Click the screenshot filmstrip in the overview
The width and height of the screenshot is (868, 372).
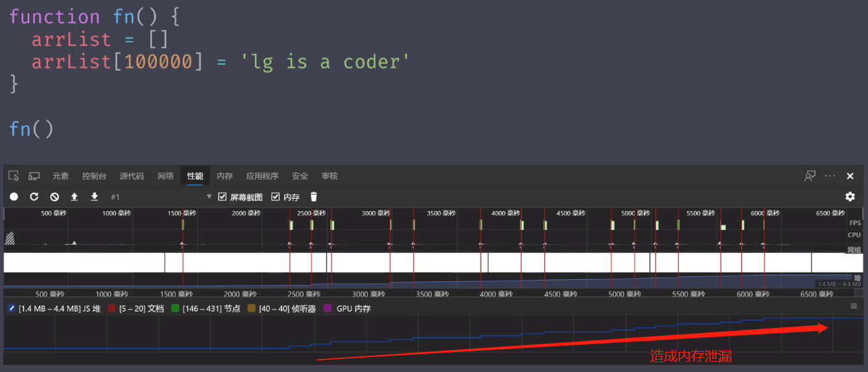(433, 262)
